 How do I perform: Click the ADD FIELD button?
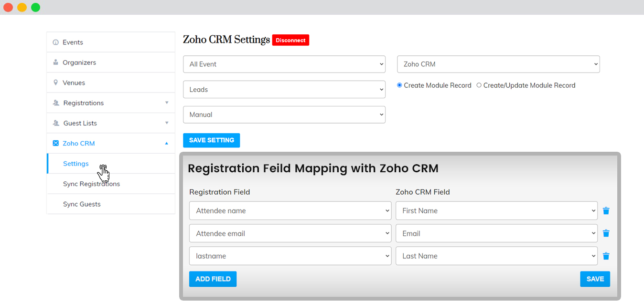(x=213, y=279)
